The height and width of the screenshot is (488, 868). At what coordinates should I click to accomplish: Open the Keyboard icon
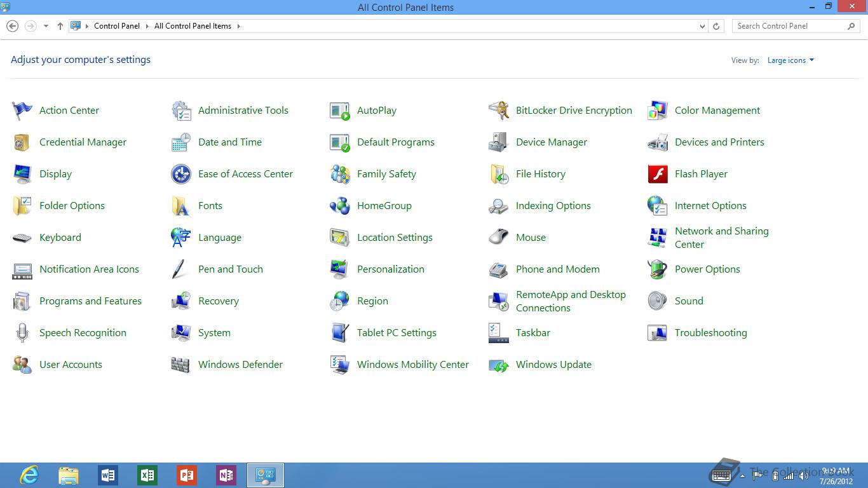(x=22, y=238)
